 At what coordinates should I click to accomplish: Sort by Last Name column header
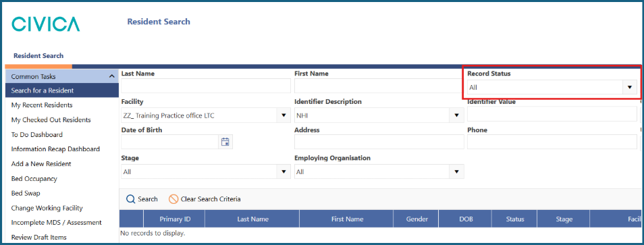pos(252,219)
